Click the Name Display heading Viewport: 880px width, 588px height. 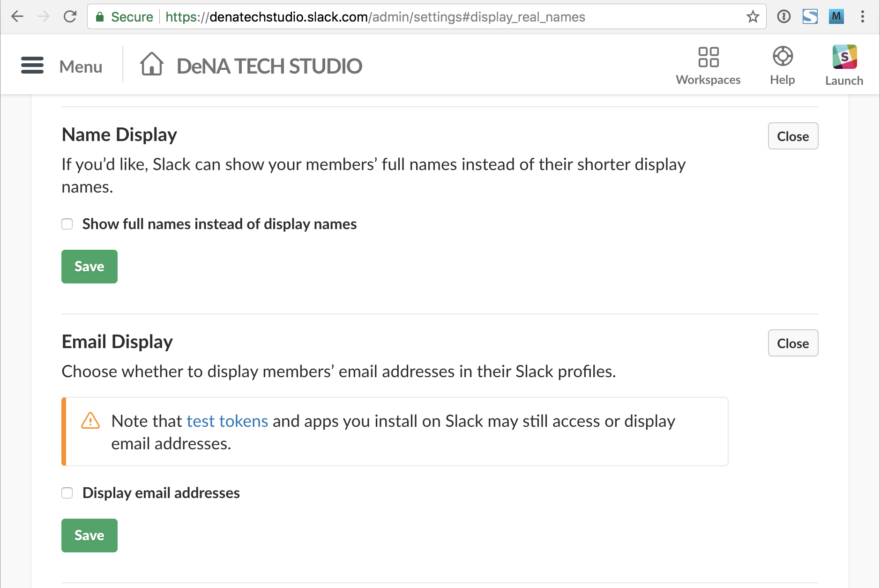pyautogui.click(x=119, y=135)
